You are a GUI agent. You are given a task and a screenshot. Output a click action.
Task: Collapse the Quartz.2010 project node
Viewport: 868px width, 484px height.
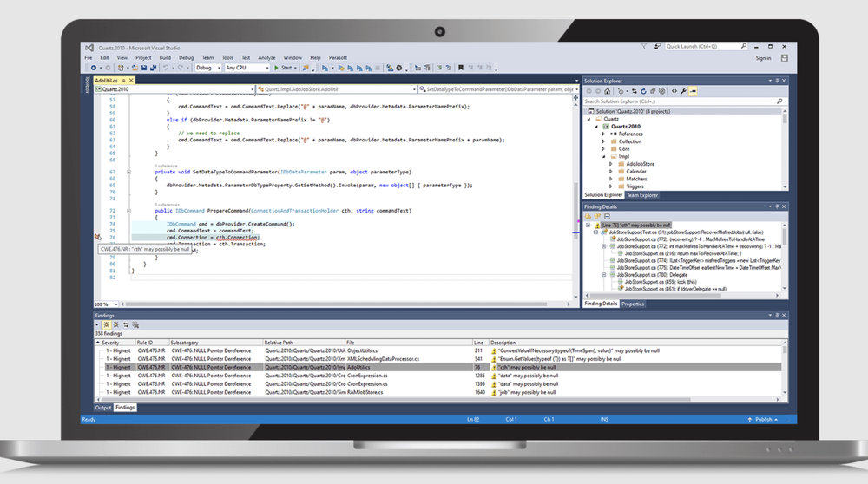(596, 127)
